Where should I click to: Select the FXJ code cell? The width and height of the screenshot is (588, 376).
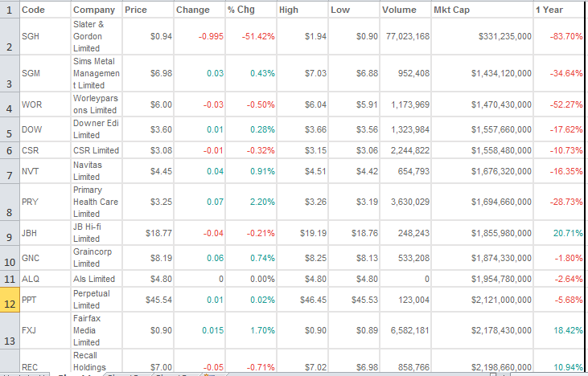45,330
